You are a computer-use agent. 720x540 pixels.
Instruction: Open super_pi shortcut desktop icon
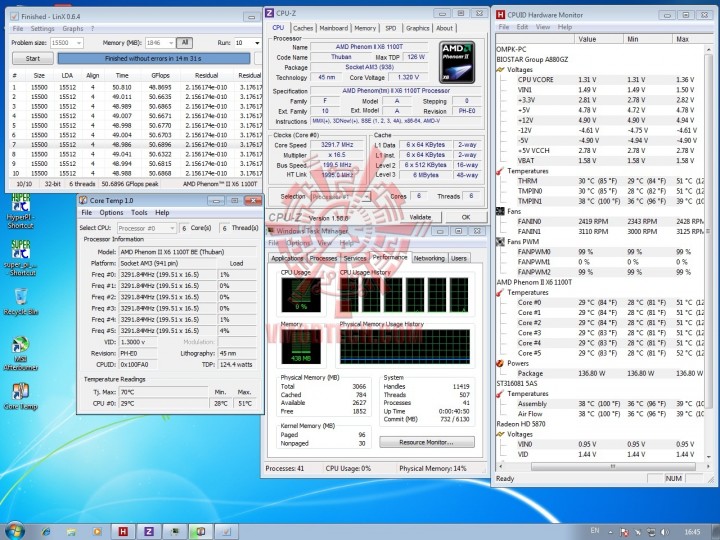pos(21,258)
